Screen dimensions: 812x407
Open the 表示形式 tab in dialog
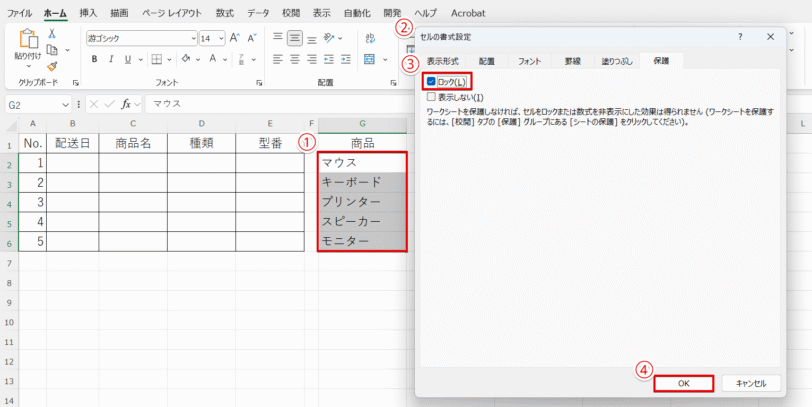click(x=442, y=61)
